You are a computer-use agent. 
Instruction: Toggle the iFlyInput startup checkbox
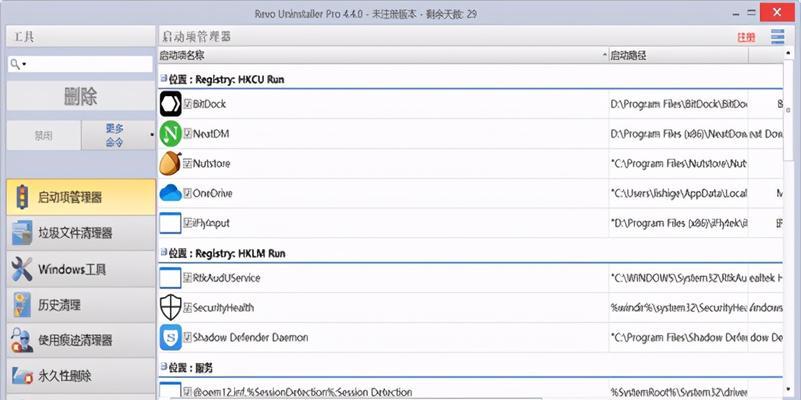187,223
